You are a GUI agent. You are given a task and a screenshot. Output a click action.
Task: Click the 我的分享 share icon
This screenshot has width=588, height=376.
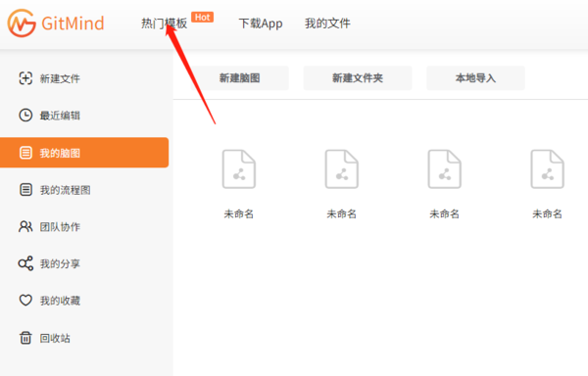coord(25,263)
